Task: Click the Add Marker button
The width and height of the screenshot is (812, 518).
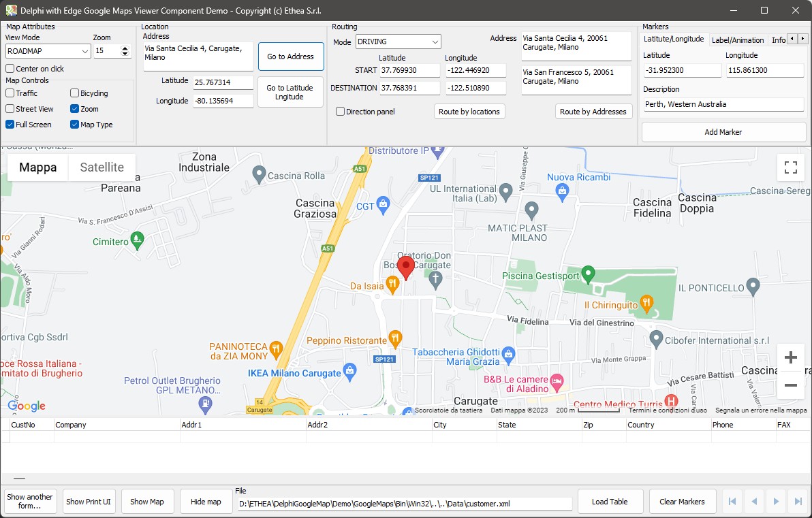Action: tap(723, 132)
